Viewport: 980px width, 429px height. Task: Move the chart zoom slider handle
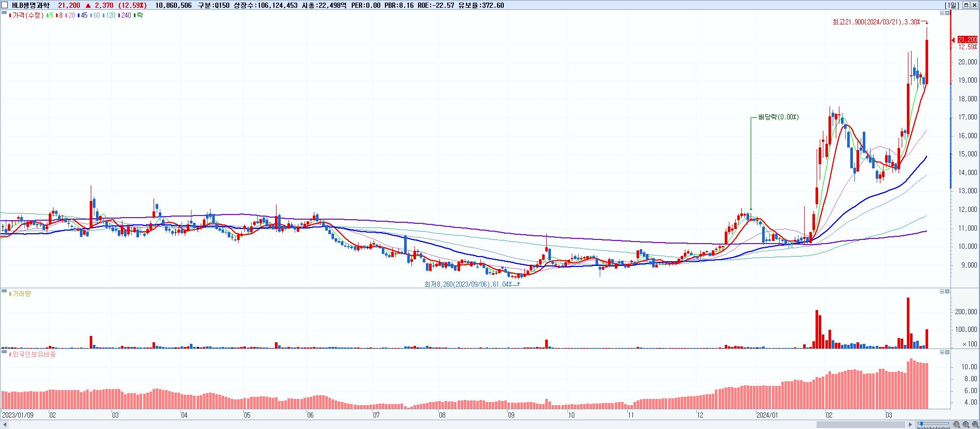tap(921, 425)
